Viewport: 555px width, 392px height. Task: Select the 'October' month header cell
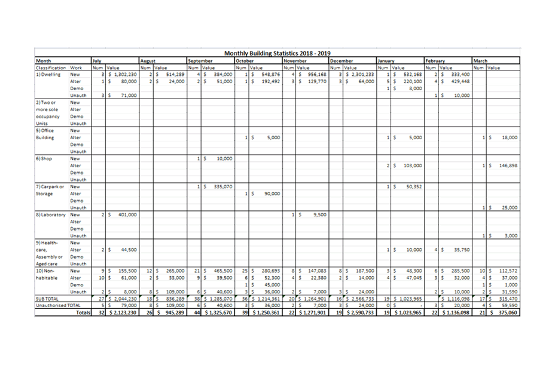(258, 61)
